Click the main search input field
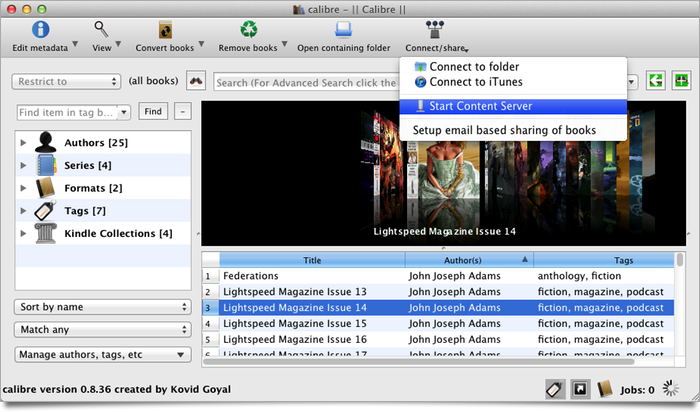Image resolution: width=700 pixels, height=412 pixels. point(306,83)
